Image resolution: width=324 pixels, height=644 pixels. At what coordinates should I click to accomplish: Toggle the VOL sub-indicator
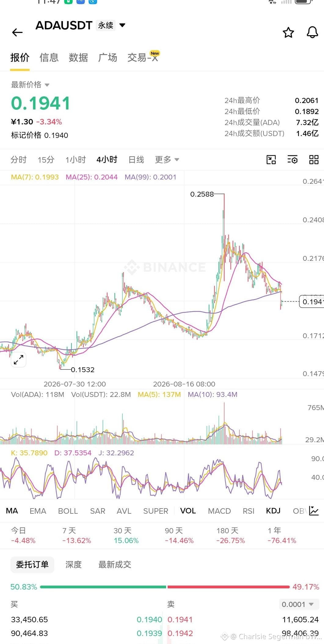tap(188, 511)
